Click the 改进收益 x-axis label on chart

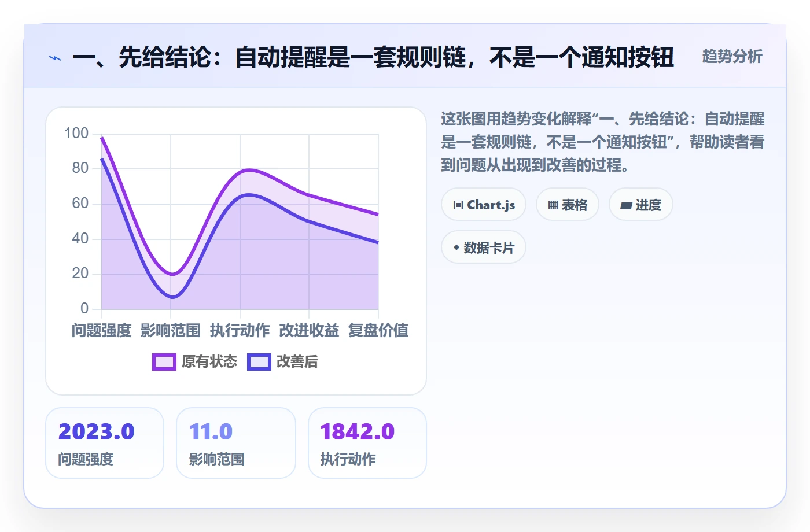(309, 331)
